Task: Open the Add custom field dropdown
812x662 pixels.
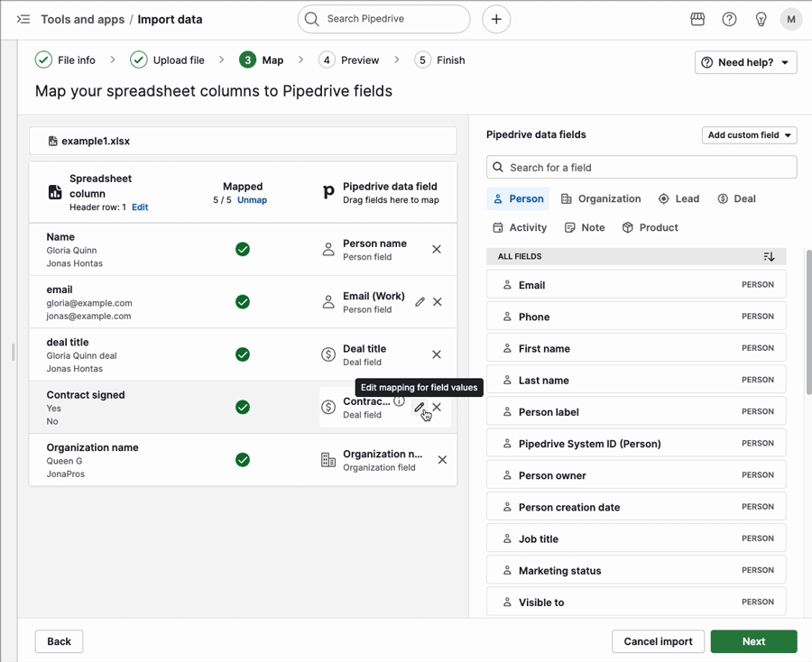Action: coord(749,135)
